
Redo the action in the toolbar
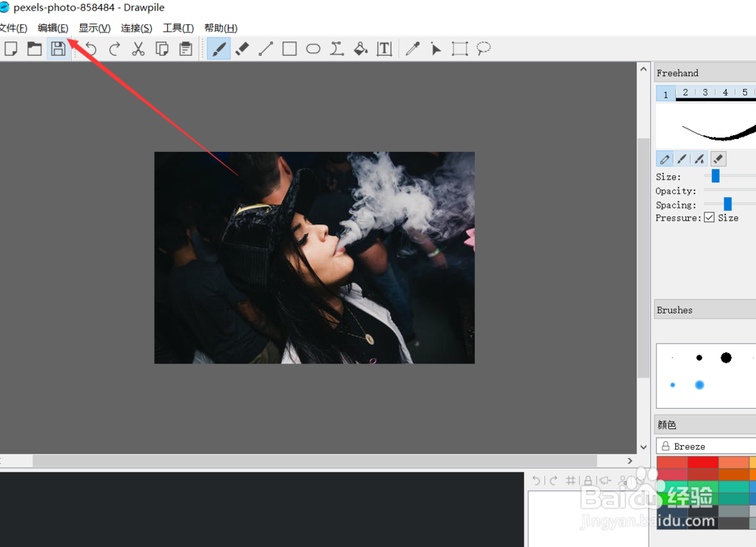point(114,48)
